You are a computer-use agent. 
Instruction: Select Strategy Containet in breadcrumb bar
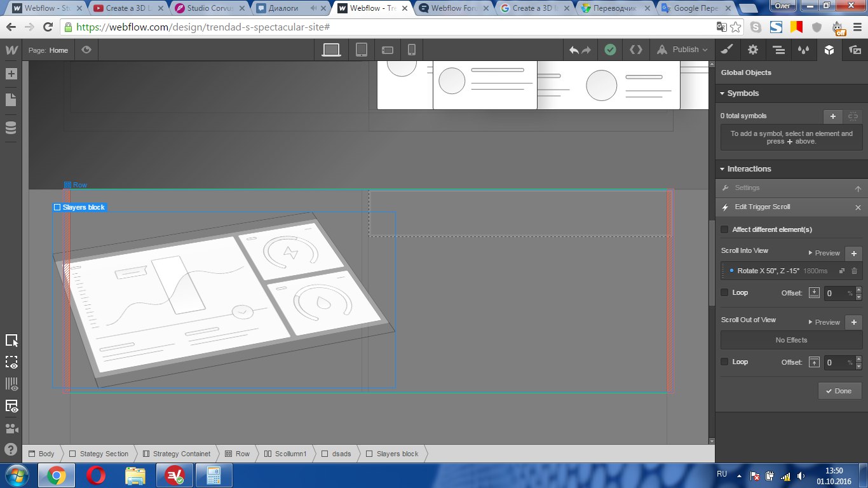coord(176,454)
